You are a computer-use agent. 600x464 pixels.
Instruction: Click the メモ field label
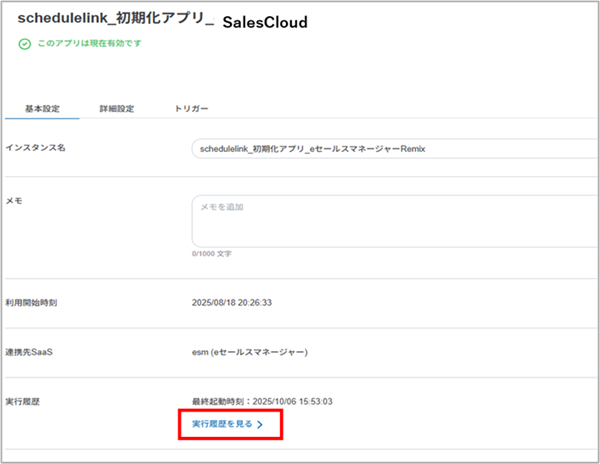point(17,200)
